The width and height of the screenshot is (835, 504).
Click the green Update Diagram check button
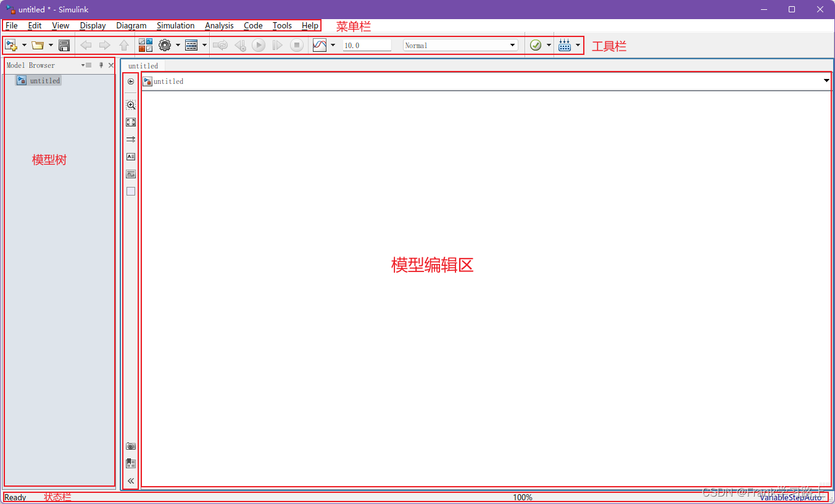pyautogui.click(x=536, y=44)
